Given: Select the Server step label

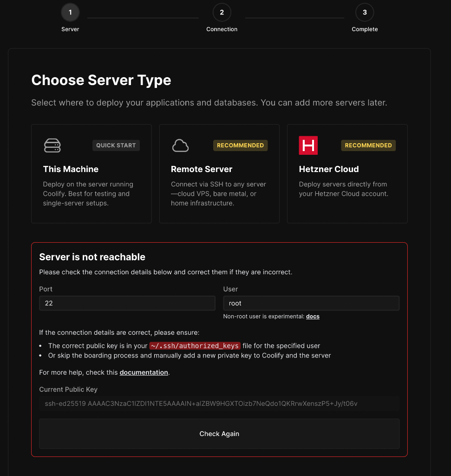Looking at the screenshot, I should point(70,29).
